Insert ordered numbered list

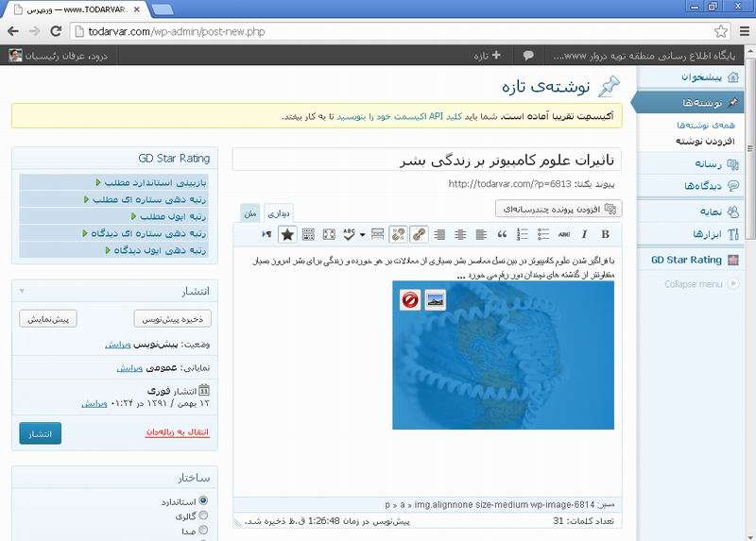point(523,234)
